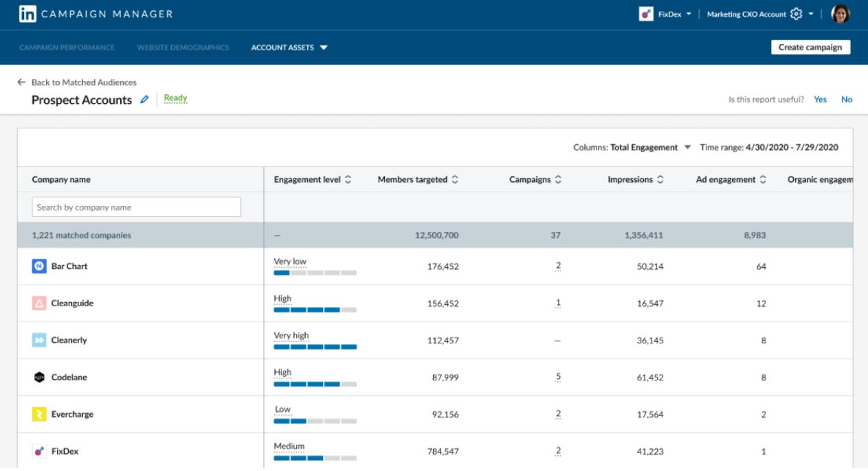
Task: Click Very low engagement bar for Bar Chart
Action: 315,273
